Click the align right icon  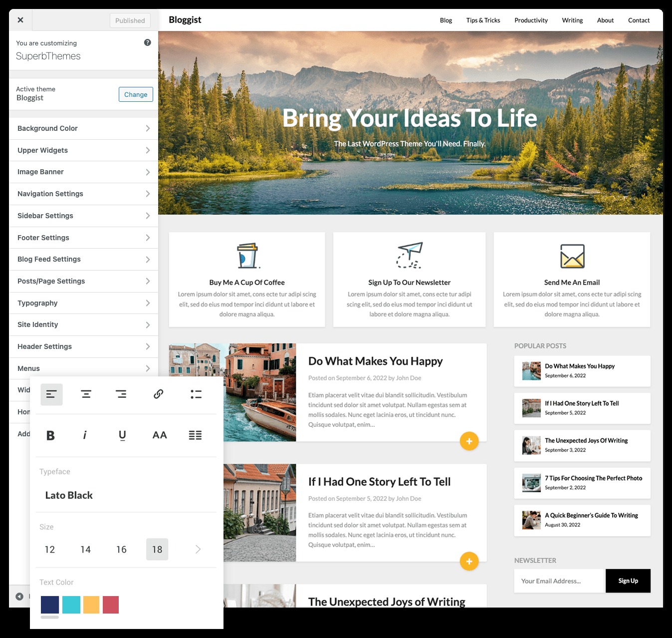click(x=121, y=394)
